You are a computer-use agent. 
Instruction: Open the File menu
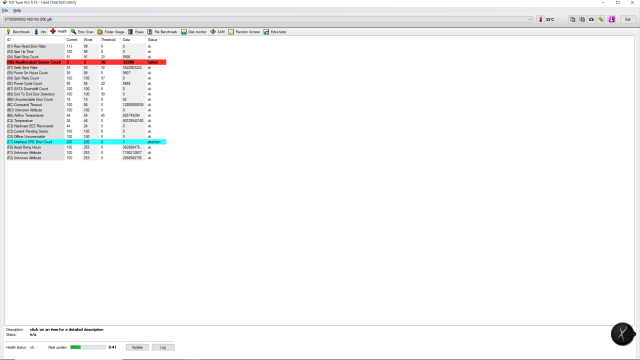pos(5,11)
